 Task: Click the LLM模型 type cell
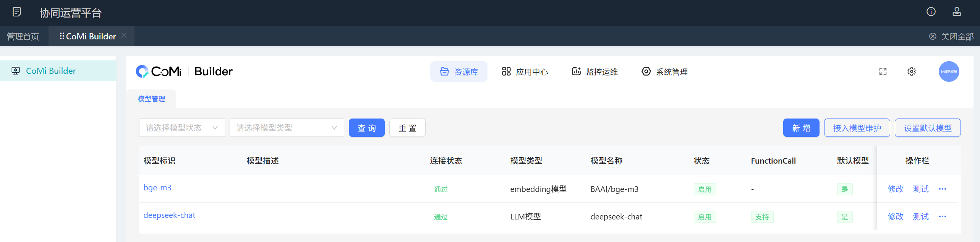click(x=525, y=216)
